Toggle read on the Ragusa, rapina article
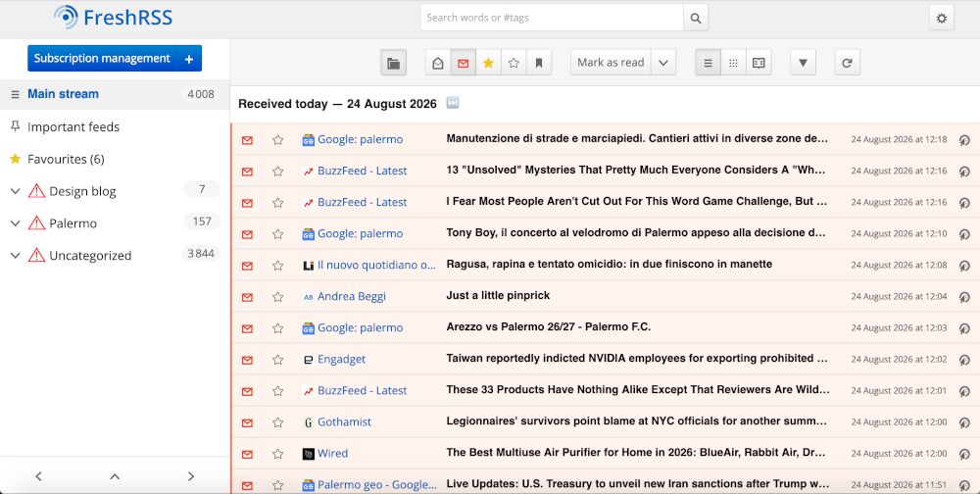The image size is (980, 494). (x=248, y=266)
